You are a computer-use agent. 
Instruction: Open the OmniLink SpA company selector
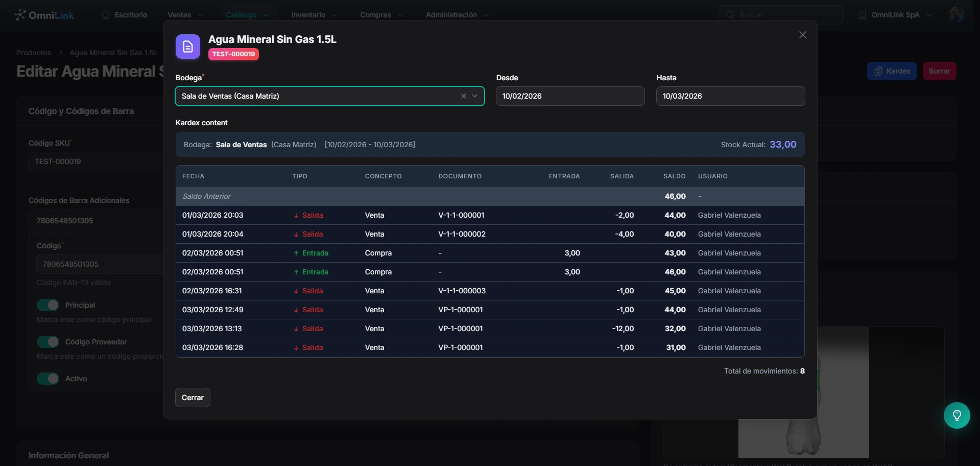pyautogui.click(x=895, y=15)
